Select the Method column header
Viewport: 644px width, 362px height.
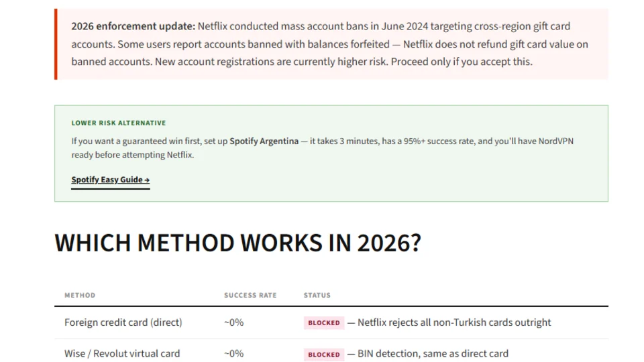(x=80, y=295)
